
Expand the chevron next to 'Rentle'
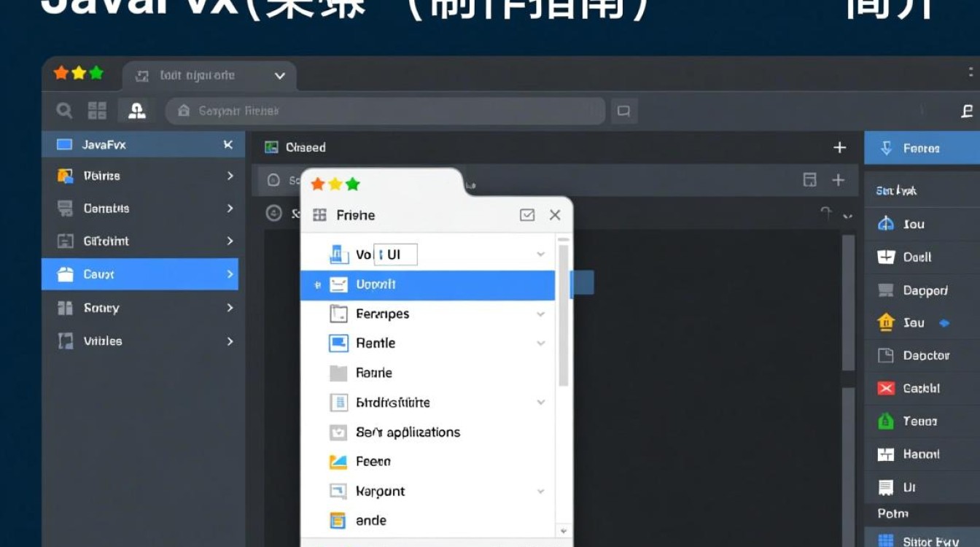540,343
